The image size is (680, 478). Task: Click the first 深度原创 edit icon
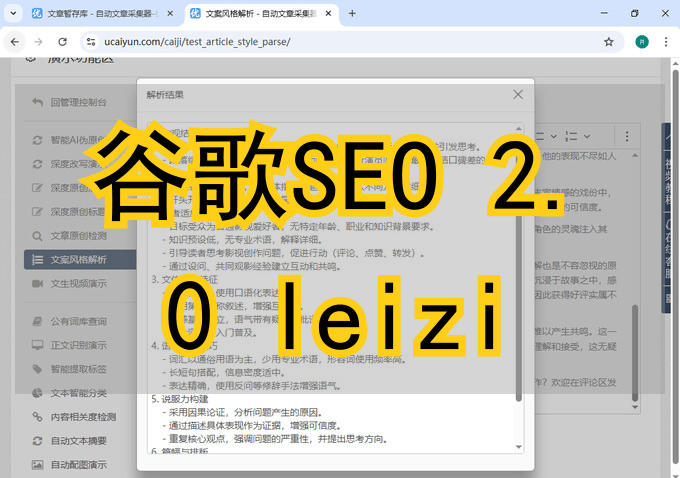[x=37, y=188]
